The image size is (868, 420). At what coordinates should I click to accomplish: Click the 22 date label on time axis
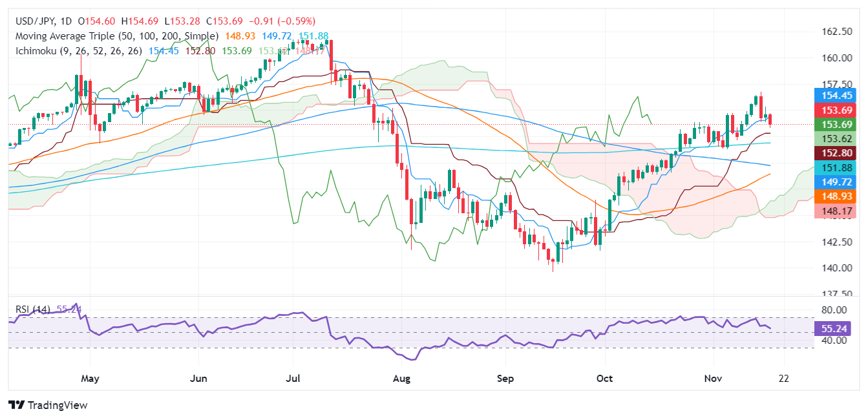tap(783, 378)
